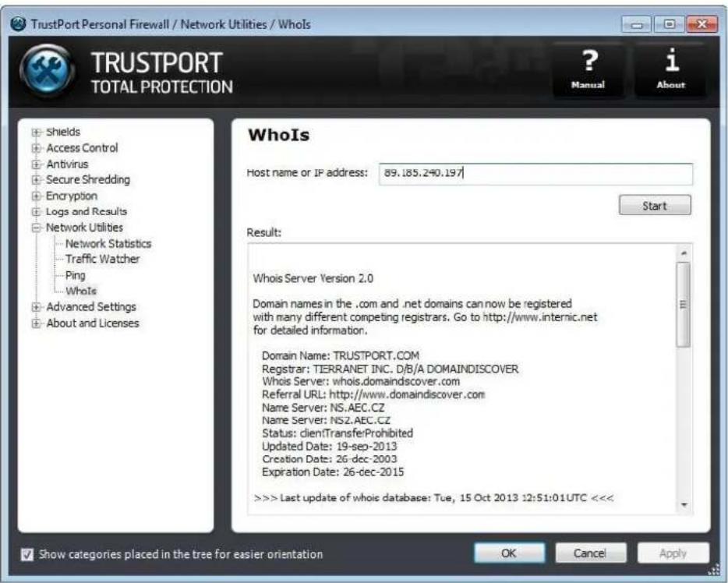Click the Cancel button
The height and width of the screenshot is (583, 728).
tap(590, 553)
